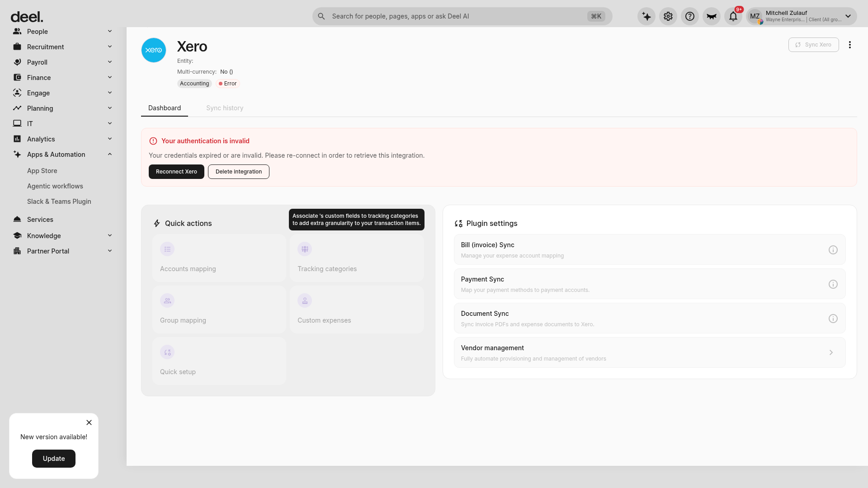Click the Accounts mapping label
The image size is (868, 488).
(188, 269)
